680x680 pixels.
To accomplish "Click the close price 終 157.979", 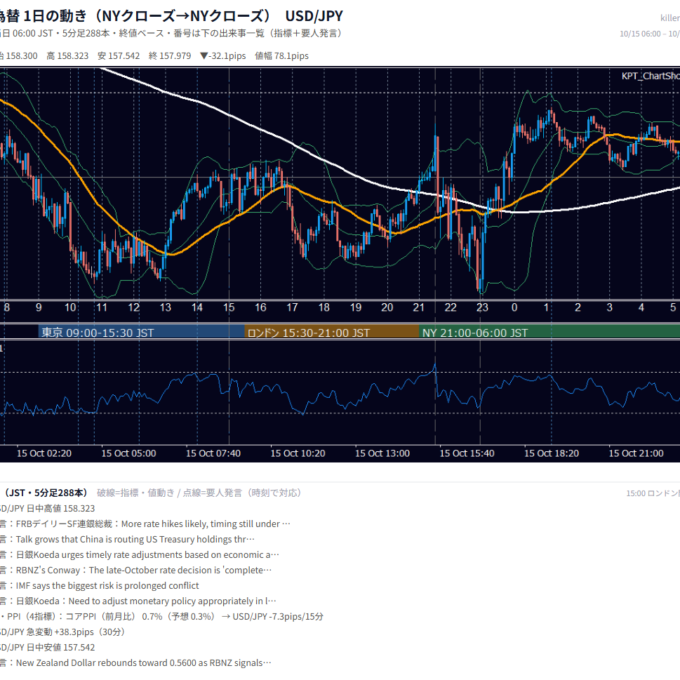I will click(x=170, y=56).
